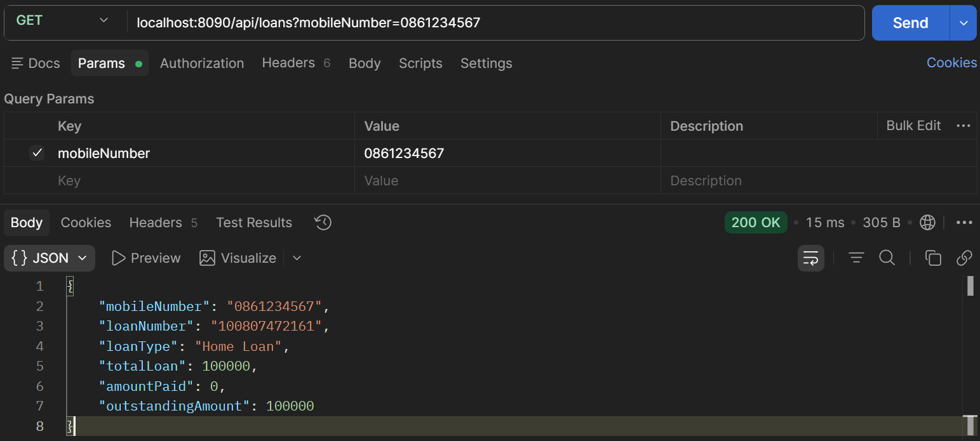Click the "totalLoan" JSON key
Viewport: 980px width, 441px height.
point(142,366)
